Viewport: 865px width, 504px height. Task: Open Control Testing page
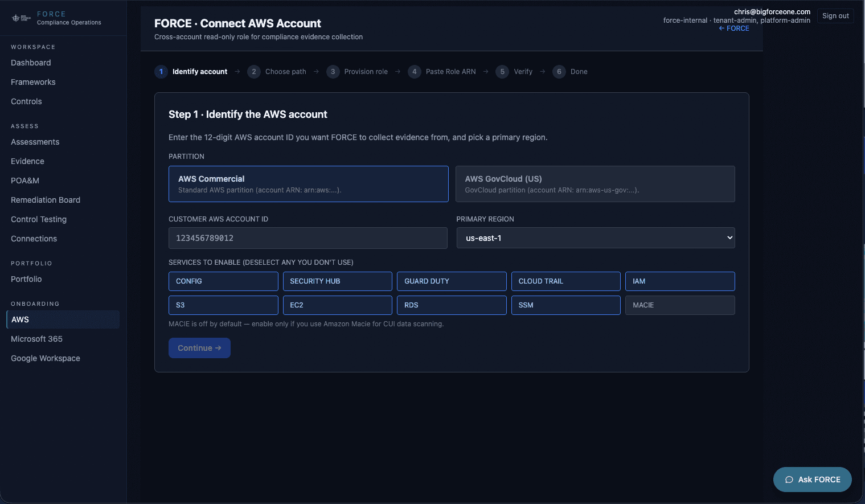[39, 219]
